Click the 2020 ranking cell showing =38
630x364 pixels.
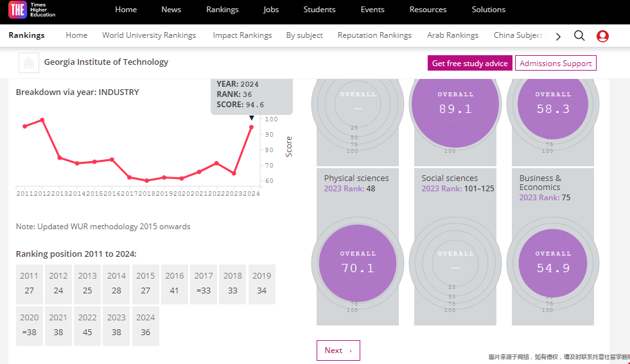pos(30,326)
